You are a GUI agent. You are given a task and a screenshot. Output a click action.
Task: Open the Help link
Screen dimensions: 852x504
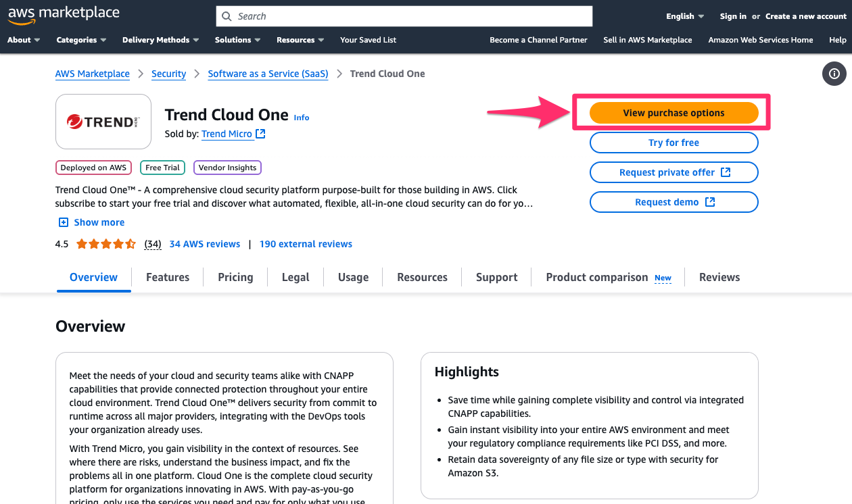pos(838,40)
